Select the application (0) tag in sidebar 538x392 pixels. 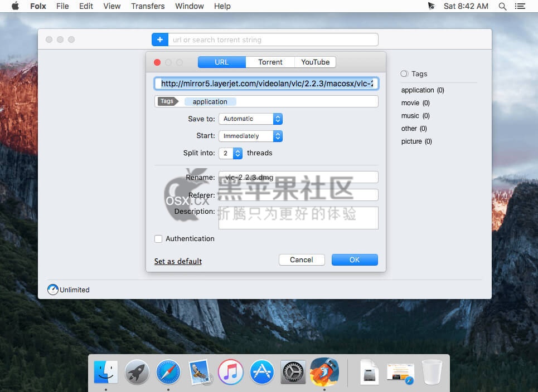pyautogui.click(x=423, y=90)
